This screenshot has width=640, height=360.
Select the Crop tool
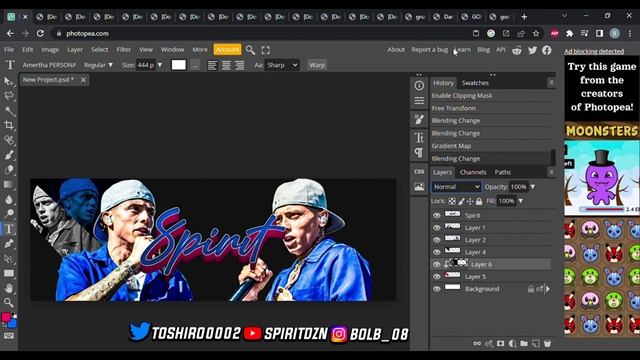(x=9, y=125)
